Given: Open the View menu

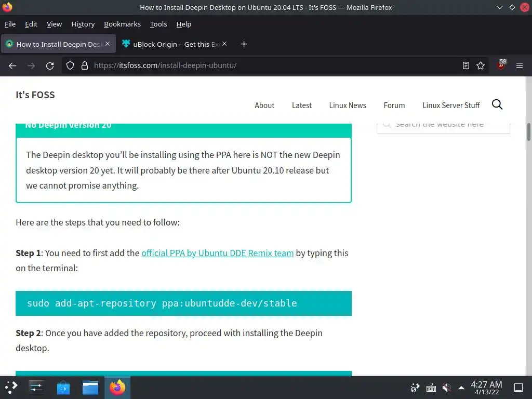Looking at the screenshot, I should pyautogui.click(x=54, y=24).
